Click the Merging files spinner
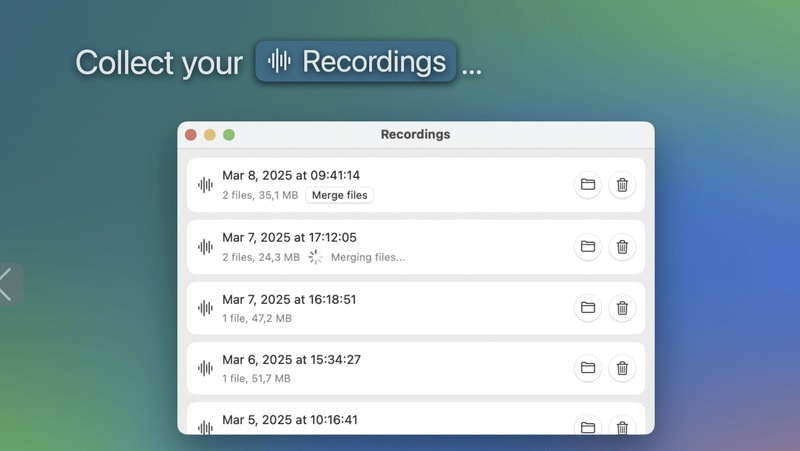The image size is (800, 451). pyautogui.click(x=315, y=257)
